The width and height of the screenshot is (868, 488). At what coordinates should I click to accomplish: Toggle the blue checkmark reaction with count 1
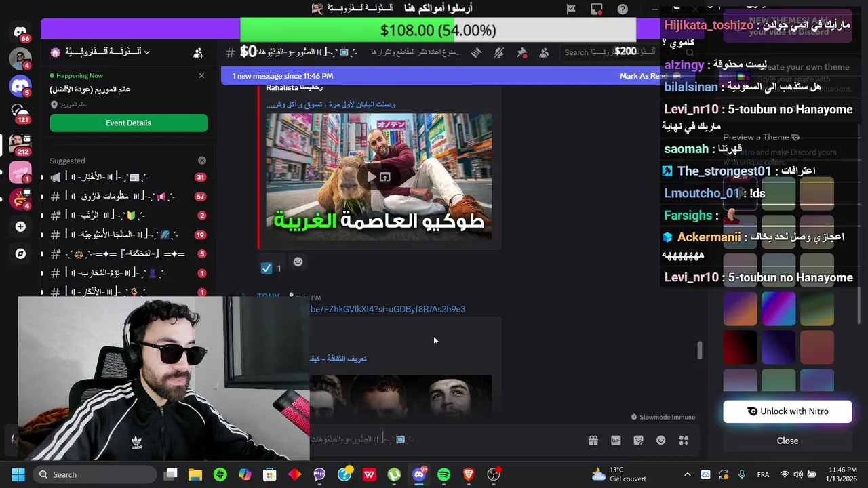tap(271, 268)
